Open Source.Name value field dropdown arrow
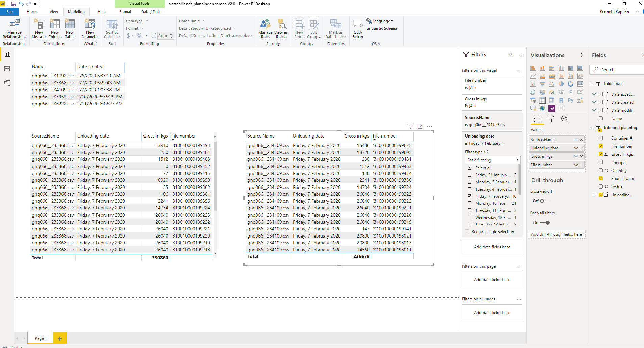Image resolution: width=644 pixels, height=348 pixels. click(576, 140)
